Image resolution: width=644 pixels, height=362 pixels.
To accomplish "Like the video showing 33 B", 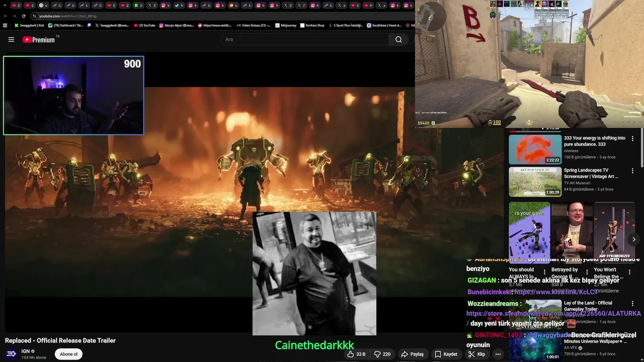I will tap(356, 354).
